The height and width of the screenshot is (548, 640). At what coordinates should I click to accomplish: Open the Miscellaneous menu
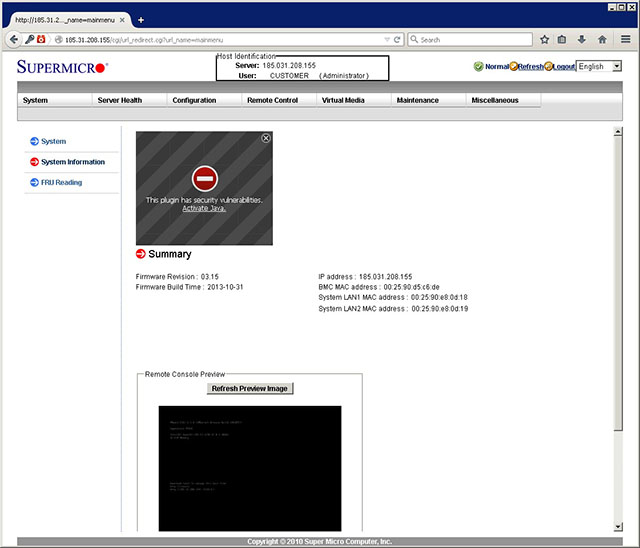(503, 100)
